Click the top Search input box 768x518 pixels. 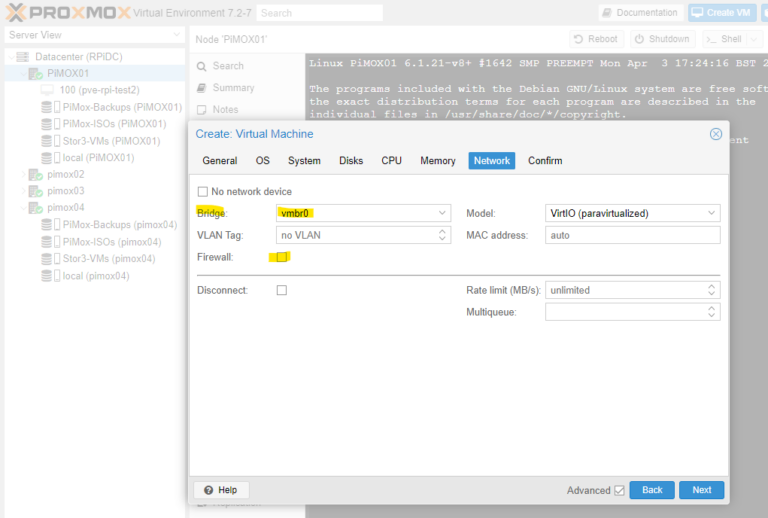[320, 13]
